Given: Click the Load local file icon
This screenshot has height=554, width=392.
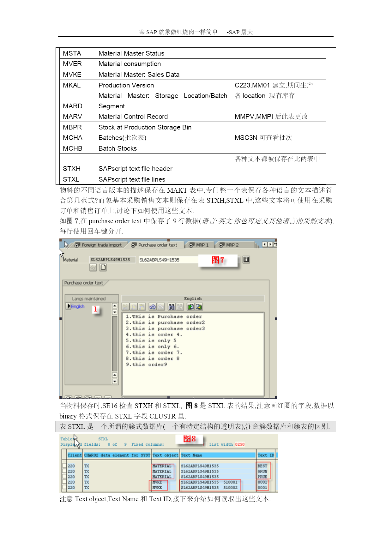Looking at the screenshot, I should [191, 307].
